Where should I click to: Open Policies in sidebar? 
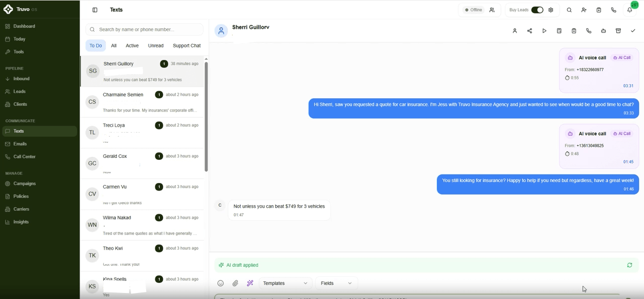(x=39, y=196)
